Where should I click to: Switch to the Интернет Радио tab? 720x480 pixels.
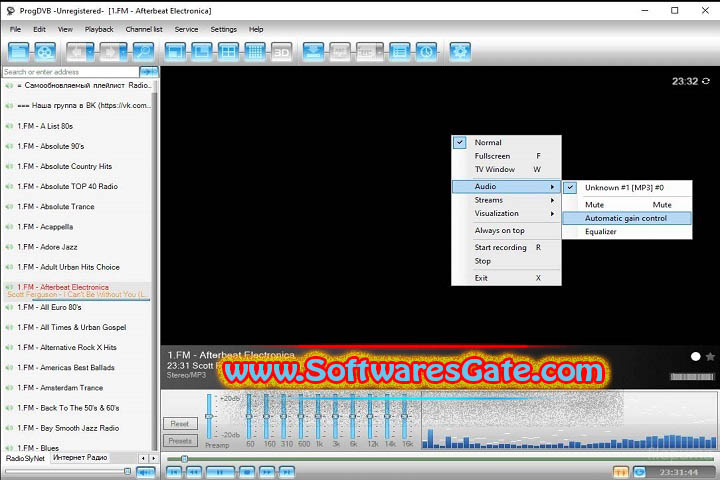(x=80, y=457)
